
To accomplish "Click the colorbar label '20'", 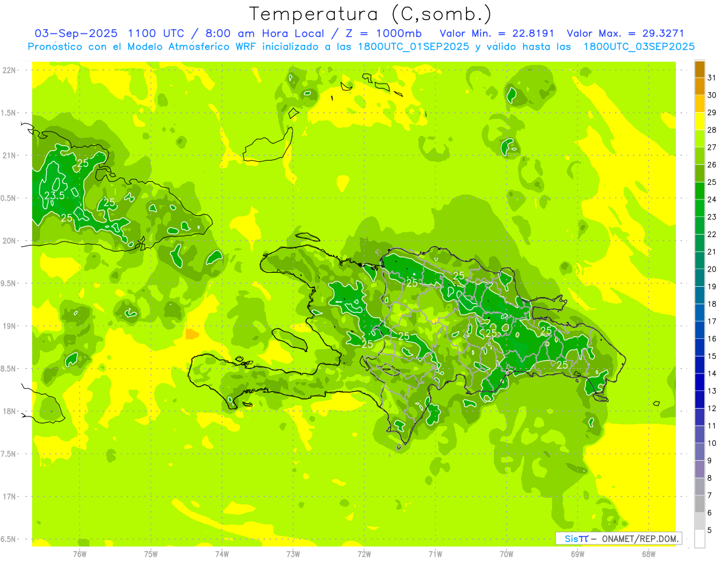I will pyautogui.click(x=712, y=269).
